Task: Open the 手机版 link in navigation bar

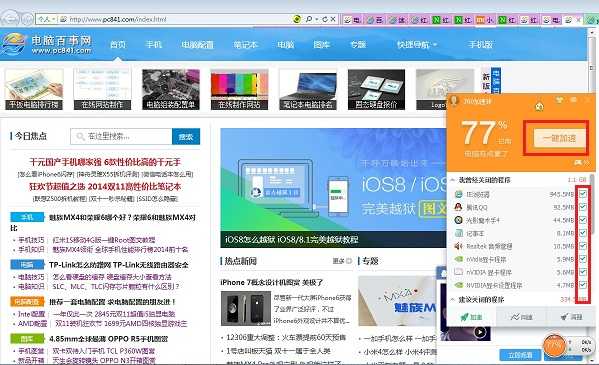Action: (x=481, y=45)
